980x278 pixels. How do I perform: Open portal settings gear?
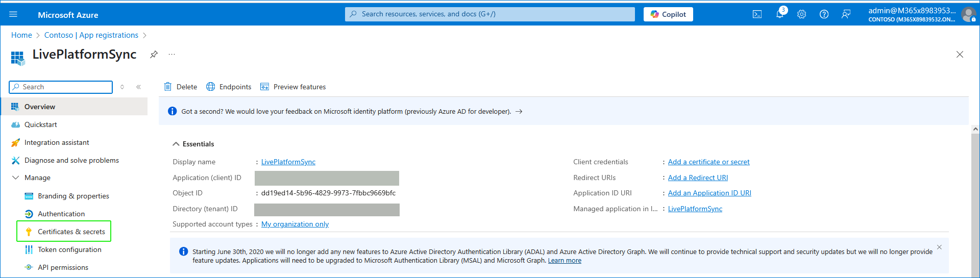(x=801, y=14)
